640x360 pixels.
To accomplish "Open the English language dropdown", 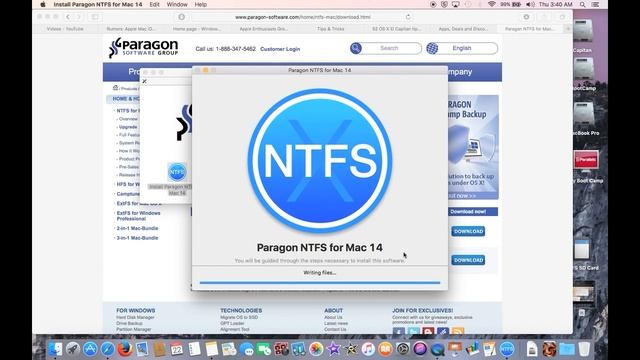I will pos(462,48).
